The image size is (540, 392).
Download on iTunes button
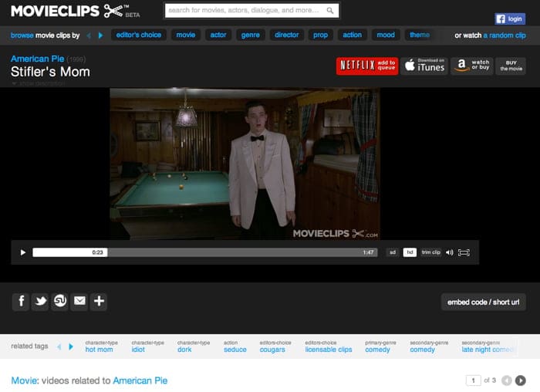(424, 66)
